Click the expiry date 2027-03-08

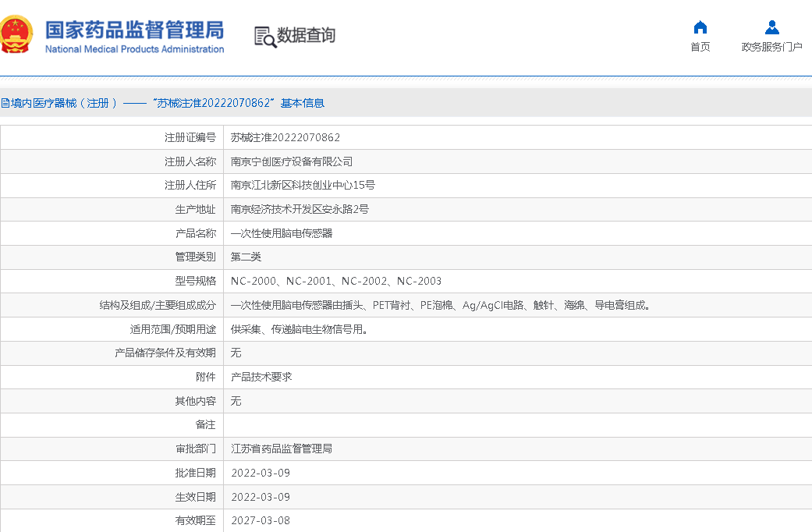click(261, 520)
